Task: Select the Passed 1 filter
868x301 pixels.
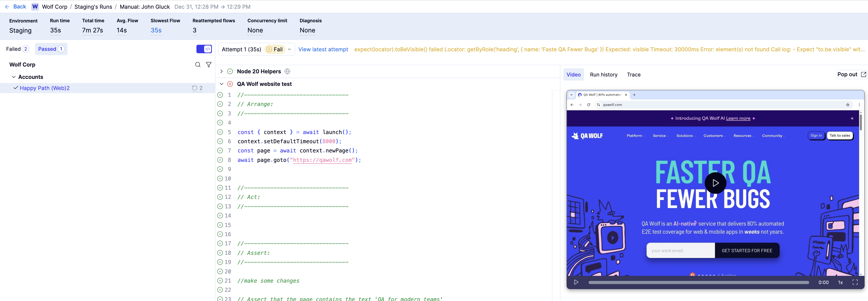Action: click(51, 49)
